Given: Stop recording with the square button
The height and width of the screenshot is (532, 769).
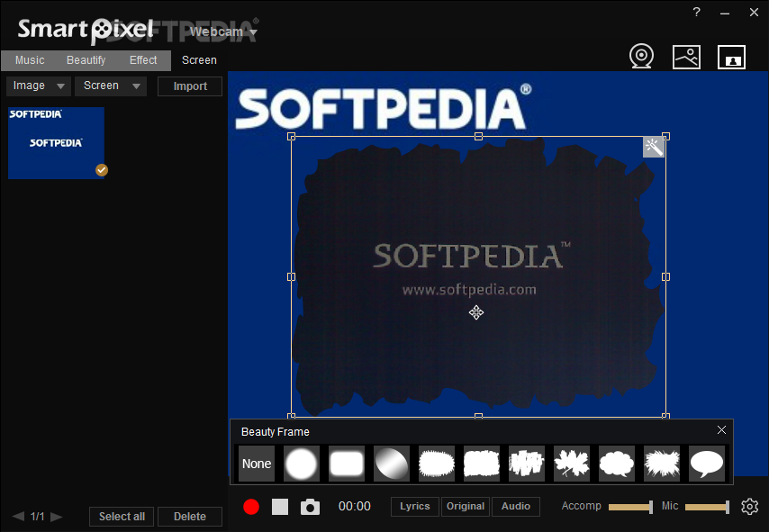Looking at the screenshot, I should (280, 507).
